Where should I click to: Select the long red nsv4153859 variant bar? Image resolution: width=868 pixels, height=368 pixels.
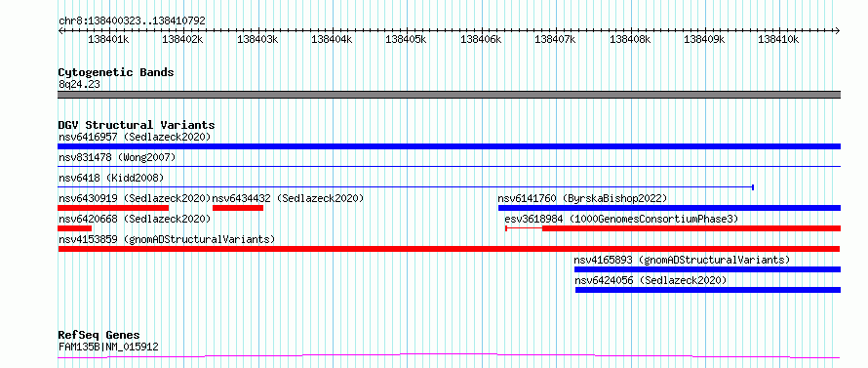pyautogui.click(x=449, y=249)
